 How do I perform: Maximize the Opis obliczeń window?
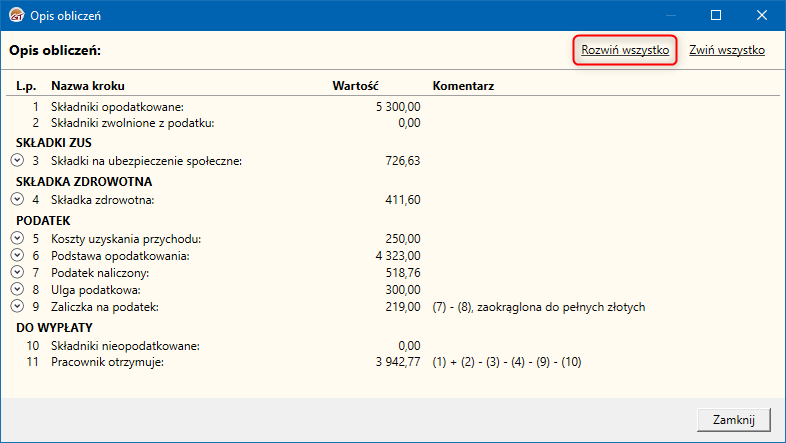point(716,16)
